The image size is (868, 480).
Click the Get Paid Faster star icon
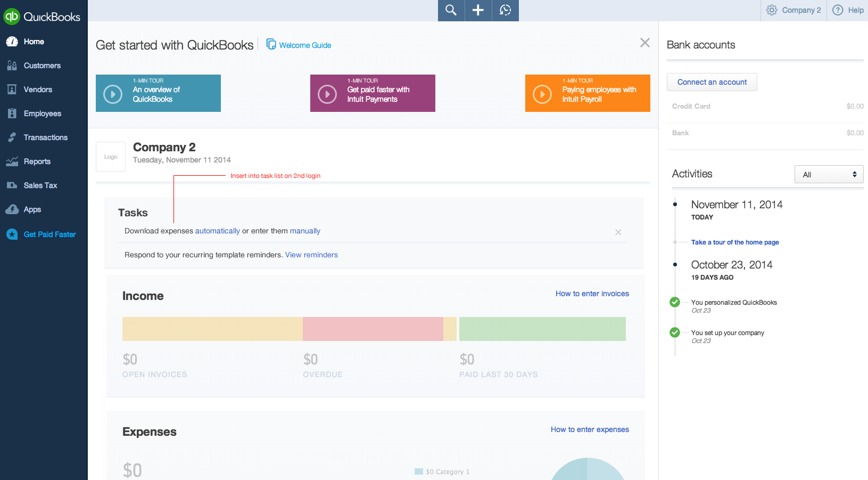click(12, 234)
